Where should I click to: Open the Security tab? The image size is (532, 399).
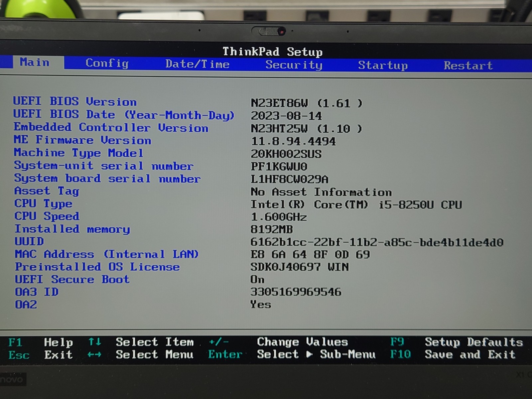294,65
